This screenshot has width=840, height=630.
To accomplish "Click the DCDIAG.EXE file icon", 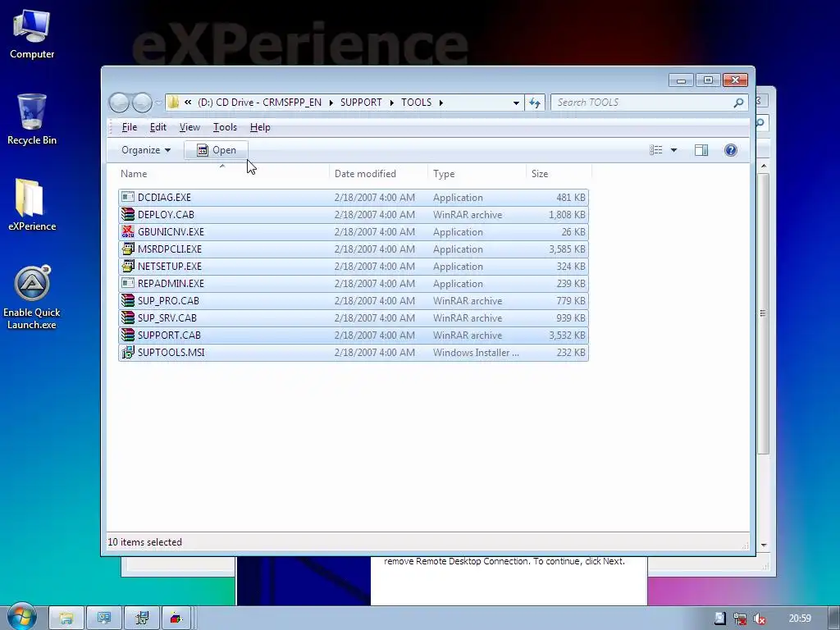I will 127,197.
